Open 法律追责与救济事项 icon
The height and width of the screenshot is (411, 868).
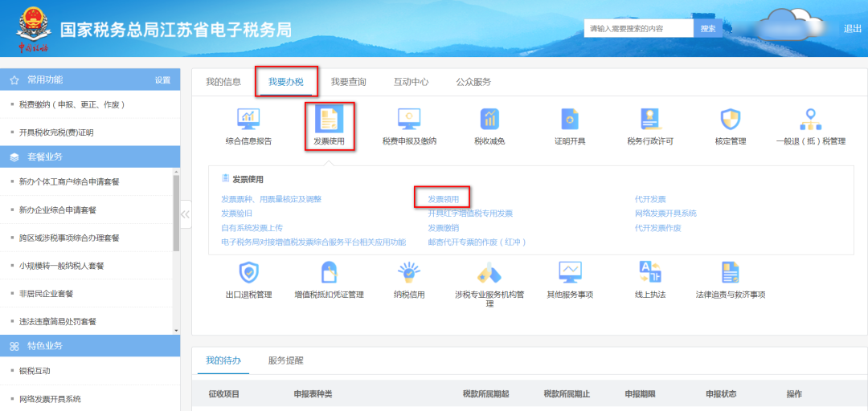coord(730,273)
